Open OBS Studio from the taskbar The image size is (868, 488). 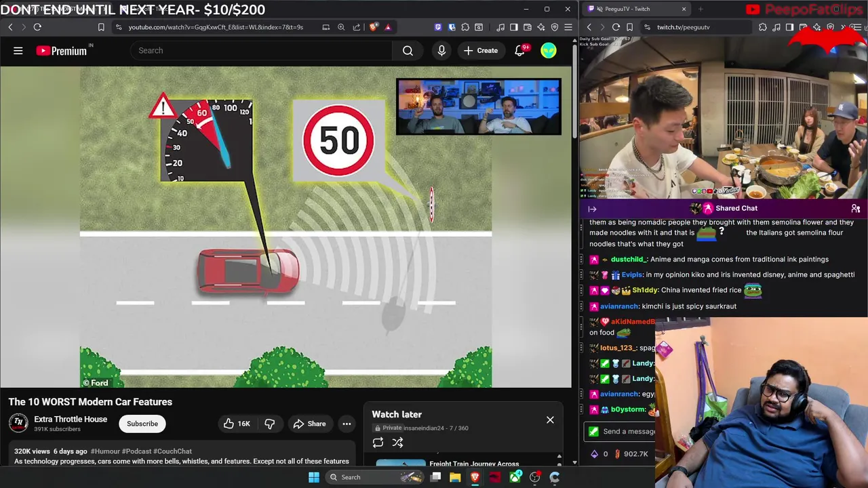[535, 477]
